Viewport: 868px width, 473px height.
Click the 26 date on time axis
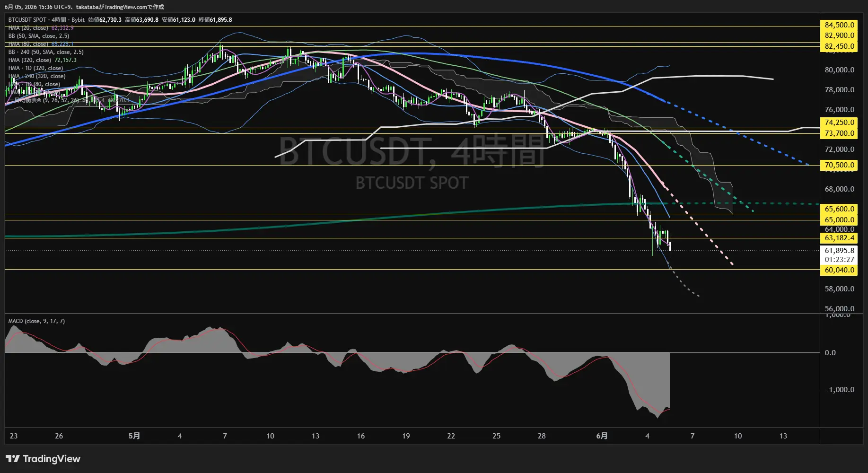point(59,436)
